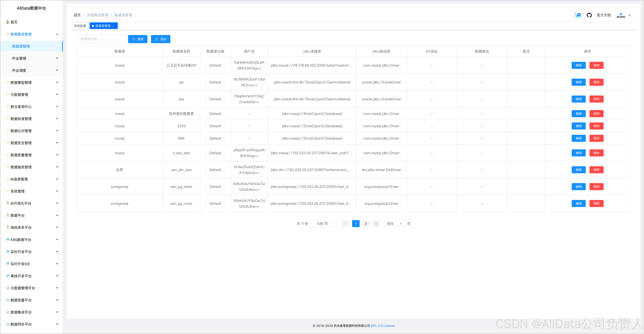Click the icon beside BI可视化平台

click(8, 203)
